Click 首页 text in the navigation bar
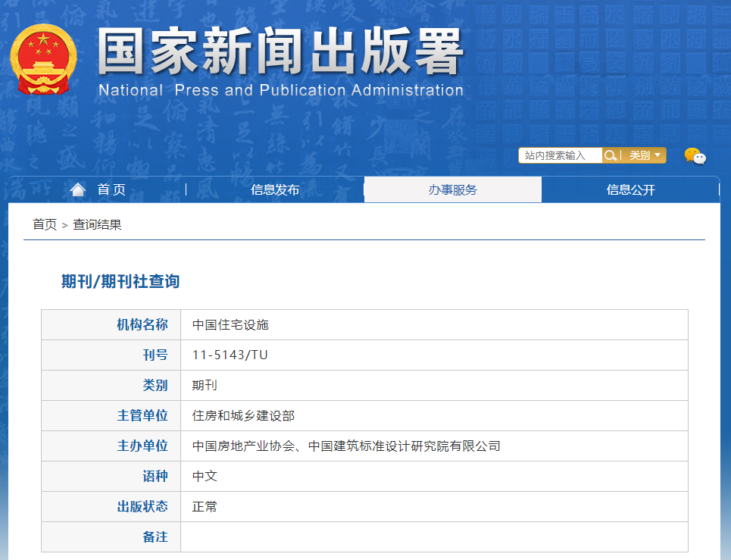The image size is (731, 560). [111, 190]
